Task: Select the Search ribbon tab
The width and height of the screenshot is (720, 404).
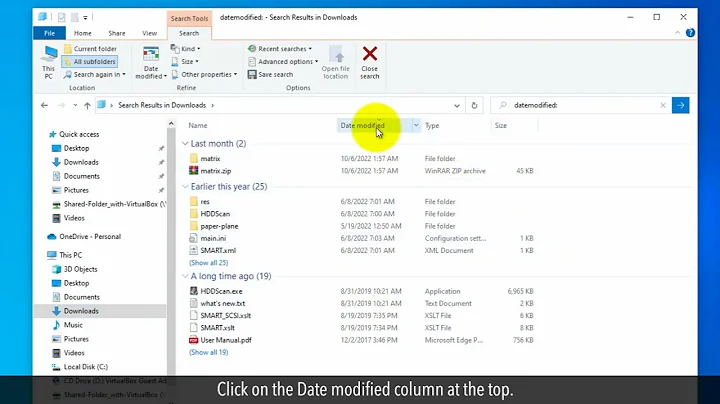Action: [189, 33]
